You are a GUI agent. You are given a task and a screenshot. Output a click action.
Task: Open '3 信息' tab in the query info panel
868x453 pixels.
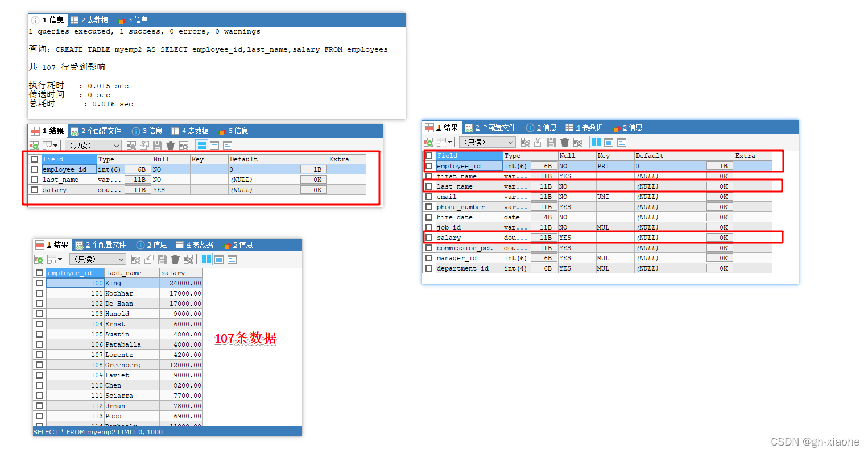(133, 20)
